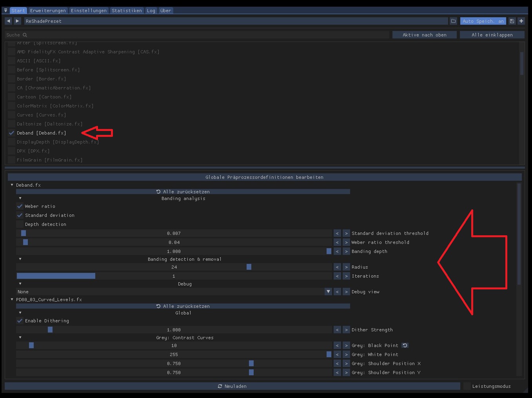Uncheck the Weber ratio checkbox
532x398 pixels.
pos(20,206)
